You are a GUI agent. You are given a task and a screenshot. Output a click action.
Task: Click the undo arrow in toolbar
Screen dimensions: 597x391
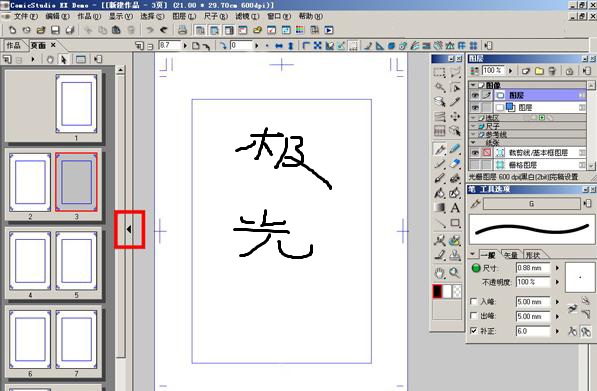point(150,30)
